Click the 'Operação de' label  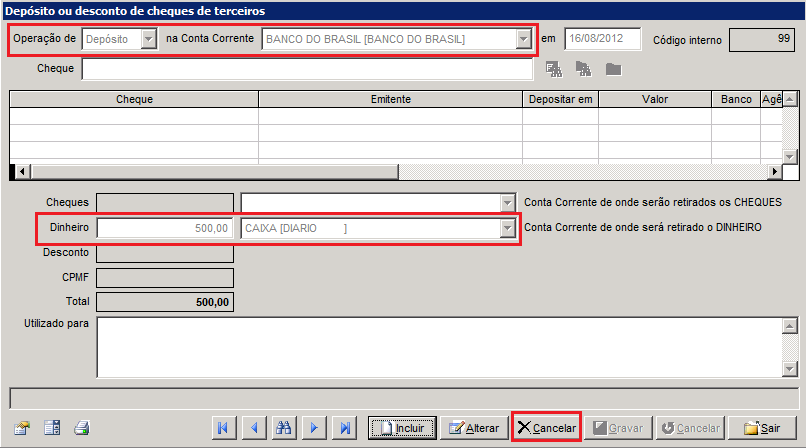click(x=45, y=39)
